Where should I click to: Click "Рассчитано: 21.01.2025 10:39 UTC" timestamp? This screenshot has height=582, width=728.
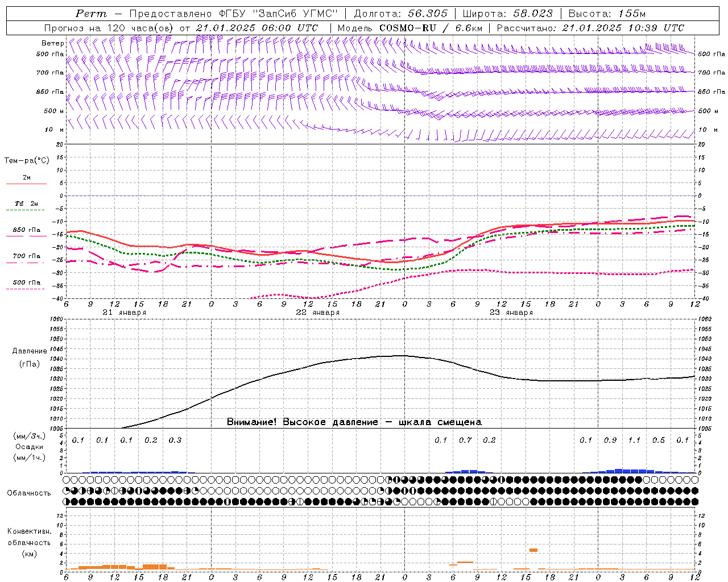coord(590,28)
